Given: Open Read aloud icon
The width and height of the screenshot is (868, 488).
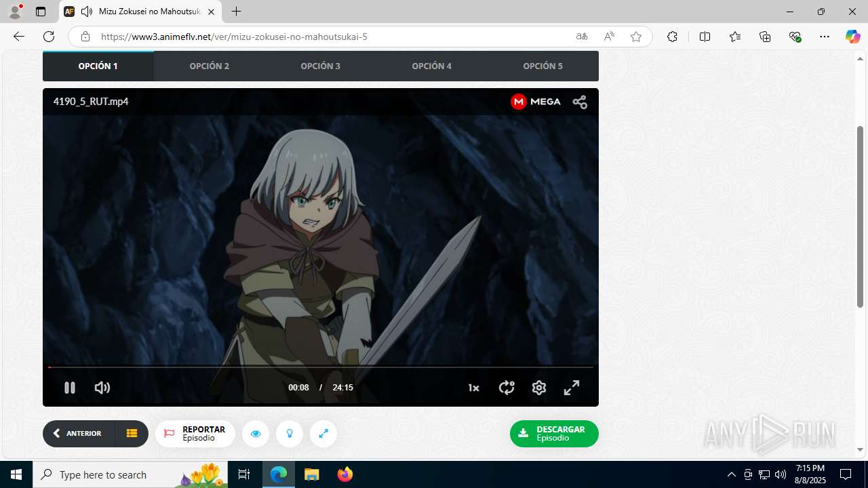Looking at the screenshot, I should [609, 37].
